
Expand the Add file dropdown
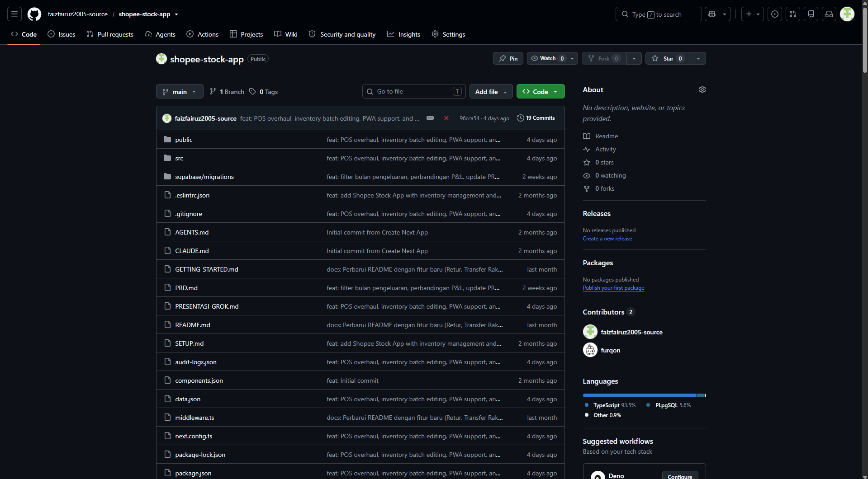pos(491,91)
